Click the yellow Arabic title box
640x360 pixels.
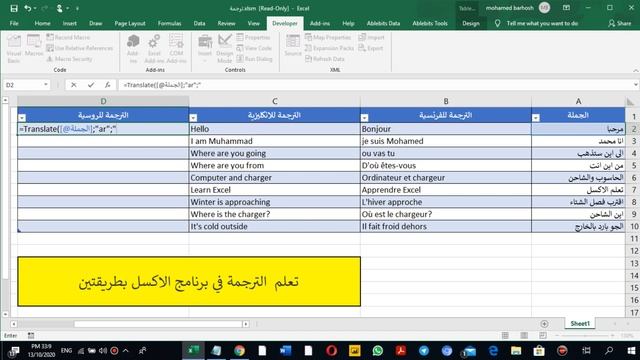pos(189,281)
